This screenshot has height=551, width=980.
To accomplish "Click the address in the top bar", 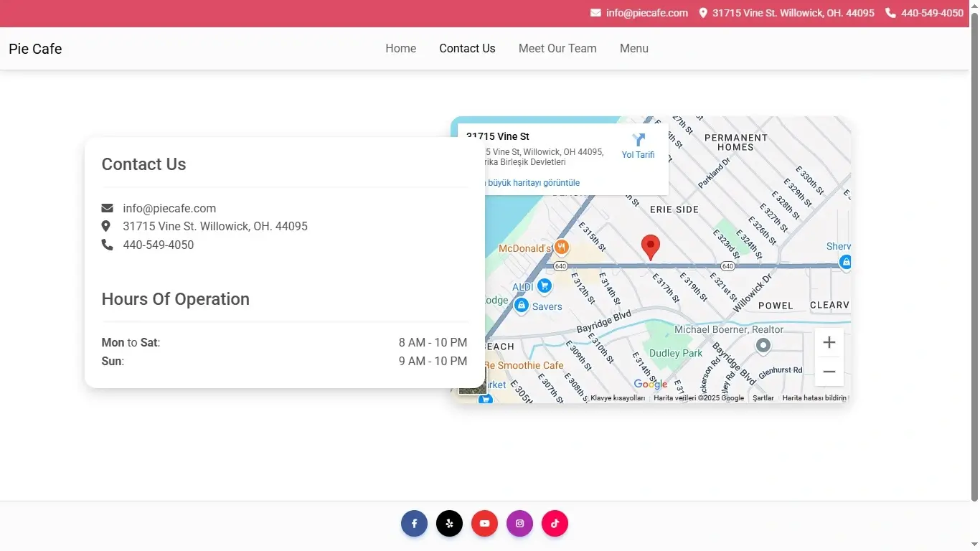I will pos(793,13).
